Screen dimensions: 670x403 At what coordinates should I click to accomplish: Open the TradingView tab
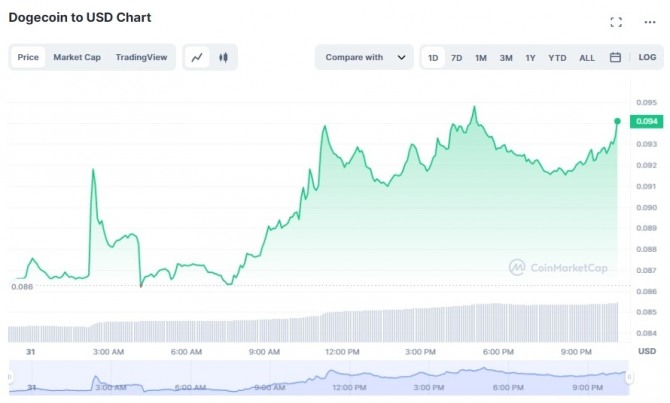coord(143,57)
